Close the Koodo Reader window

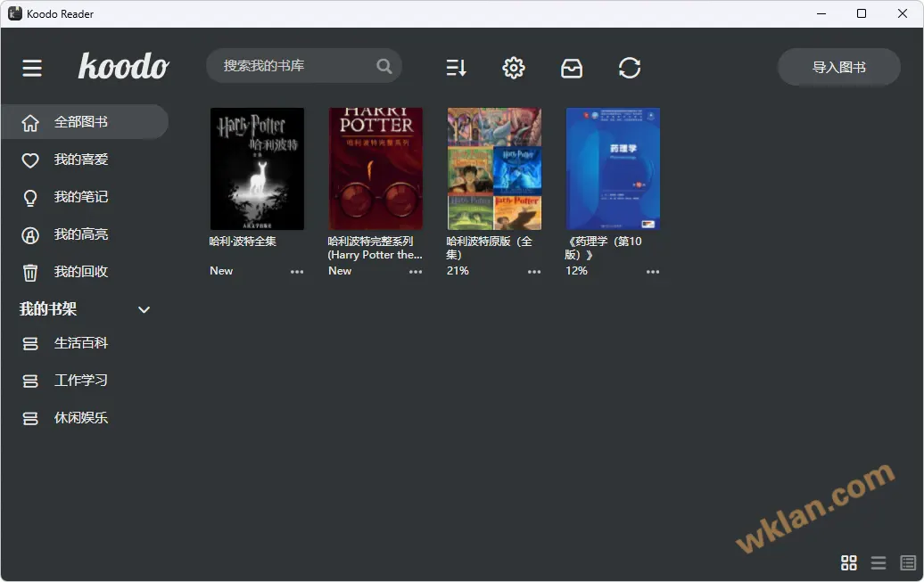click(903, 13)
